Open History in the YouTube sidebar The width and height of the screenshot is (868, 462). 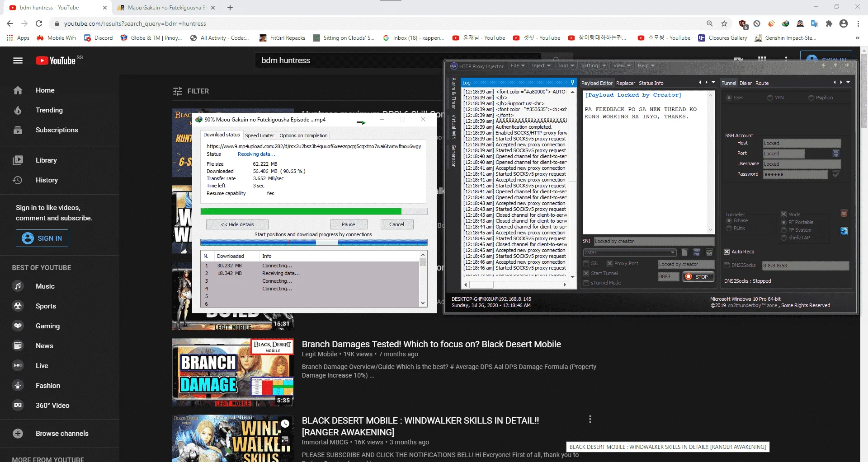click(47, 180)
